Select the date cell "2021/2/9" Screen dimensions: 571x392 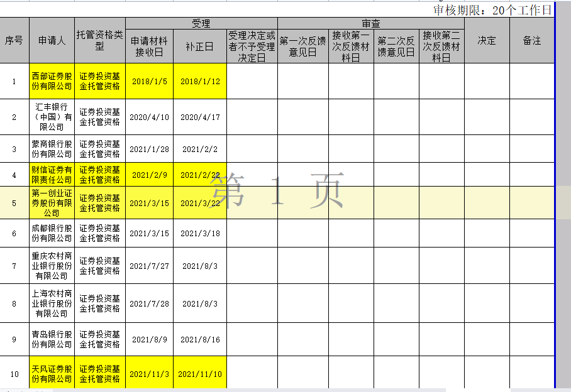pos(149,175)
